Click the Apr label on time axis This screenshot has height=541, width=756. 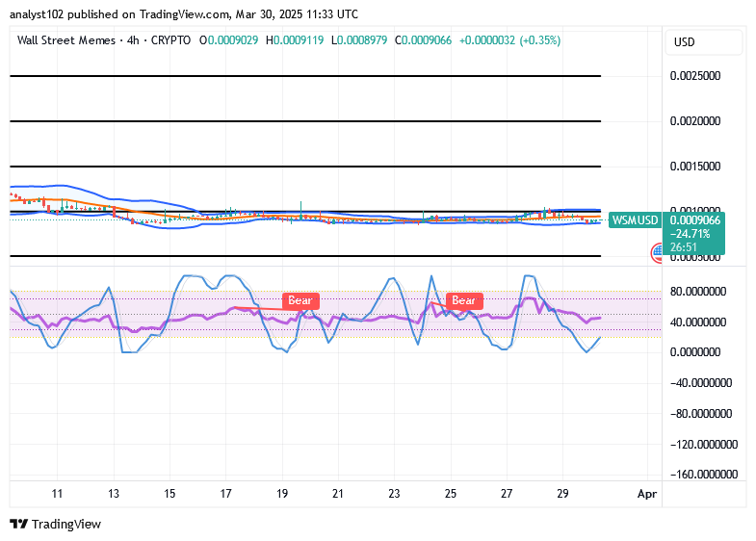click(647, 494)
